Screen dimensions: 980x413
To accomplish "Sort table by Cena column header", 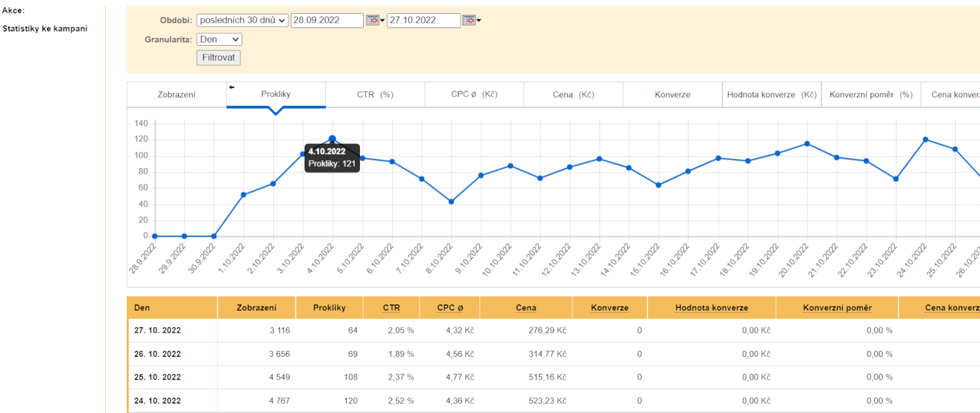I will point(525,308).
